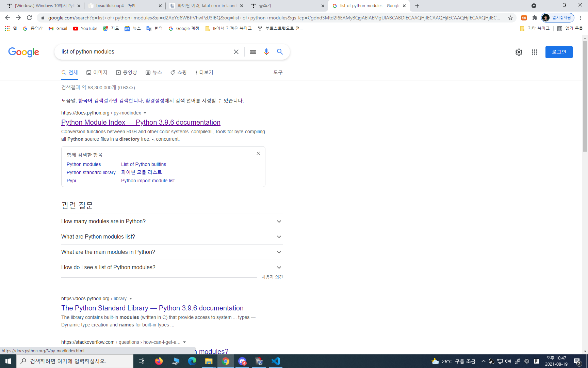
Task: Click the profile avatar 일시중지됨
Action: pyautogui.click(x=558, y=18)
